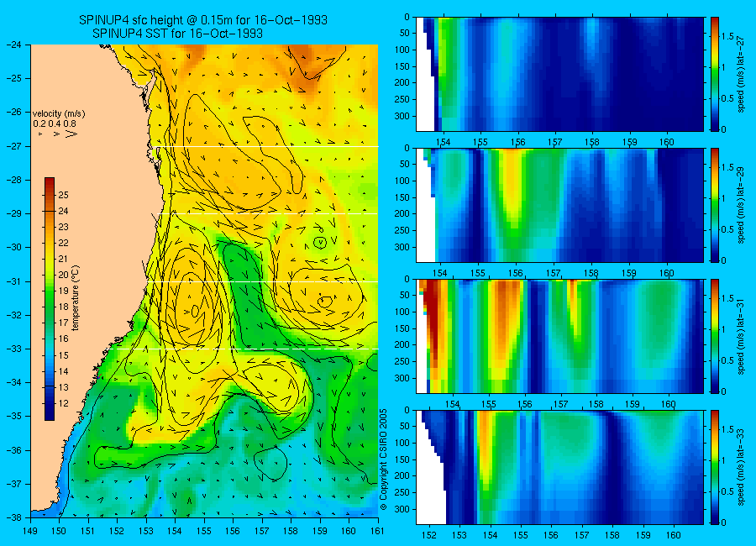The height and width of the screenshot is (546, 756).
Task: Click the 1.5 tick on the lat=-27 color bar
Action: [727, 36]
